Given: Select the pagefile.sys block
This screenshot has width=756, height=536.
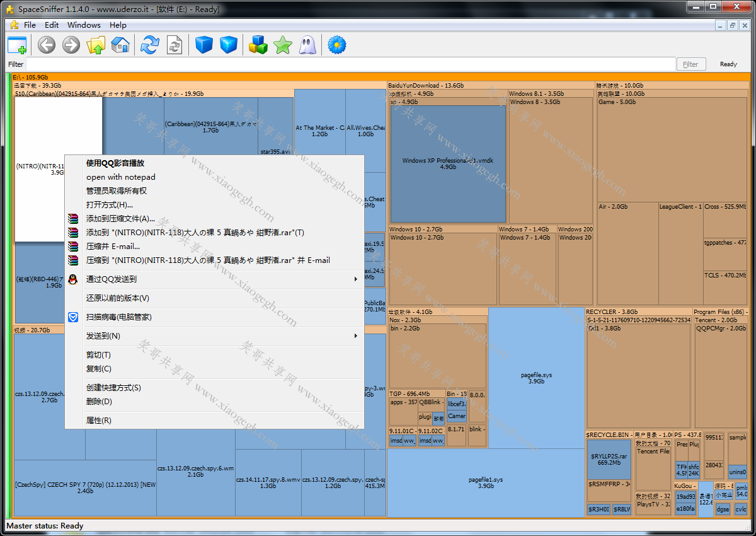Looking at the screenshot, I should pos(536,378).
